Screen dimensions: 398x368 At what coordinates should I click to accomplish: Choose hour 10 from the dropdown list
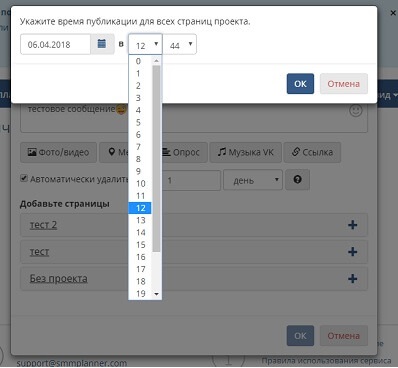140,184
